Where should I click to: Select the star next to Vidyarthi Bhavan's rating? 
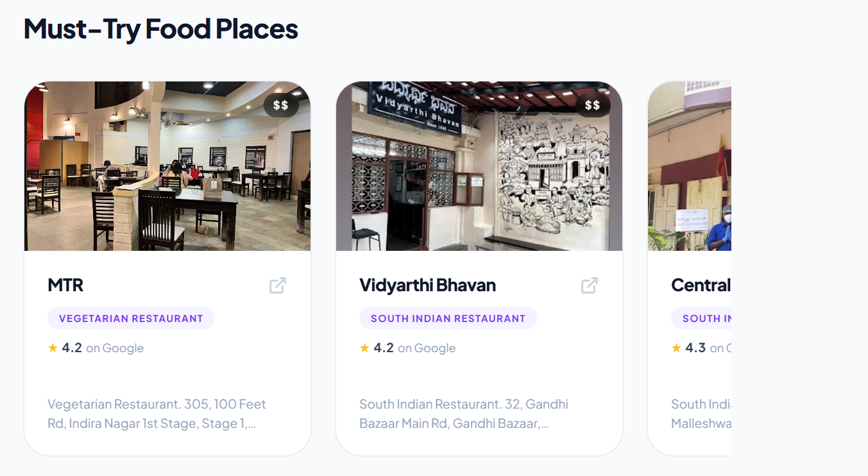tap(364, 347)
